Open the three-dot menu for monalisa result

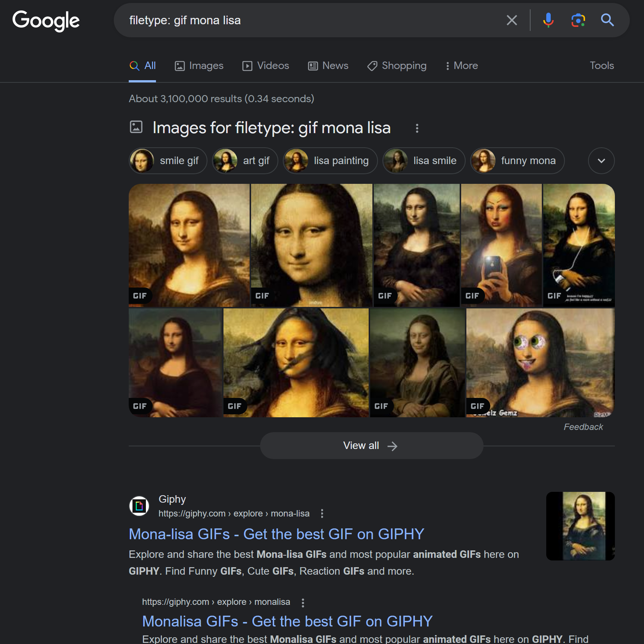pos(303,602)
